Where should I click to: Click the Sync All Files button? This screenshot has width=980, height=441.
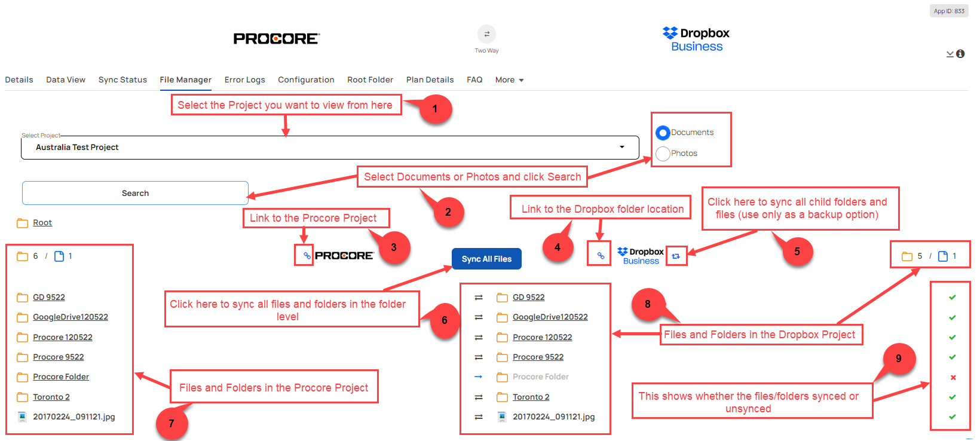click(x=486, y=259)
